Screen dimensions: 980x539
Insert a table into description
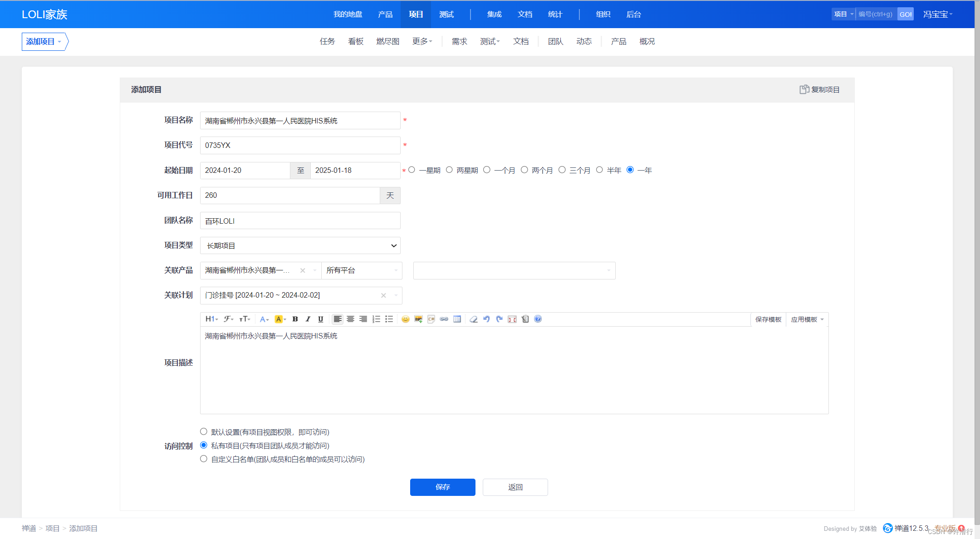[457, 319]
